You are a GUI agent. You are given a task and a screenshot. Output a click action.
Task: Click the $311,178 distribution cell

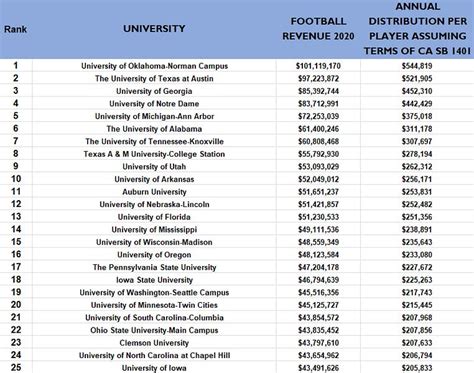pos(417,129)
